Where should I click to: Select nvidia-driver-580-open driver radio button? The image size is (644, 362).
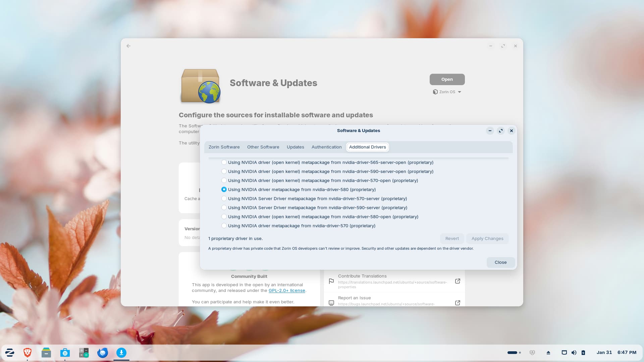click(224, 217)
